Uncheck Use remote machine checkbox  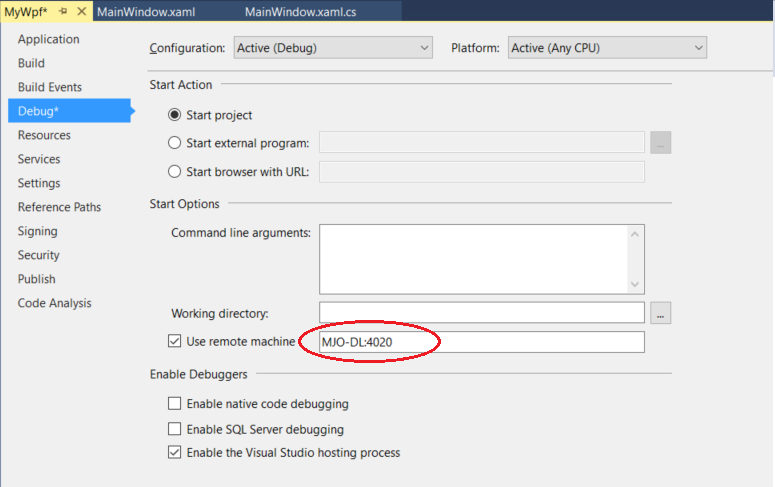coord(175,342)
